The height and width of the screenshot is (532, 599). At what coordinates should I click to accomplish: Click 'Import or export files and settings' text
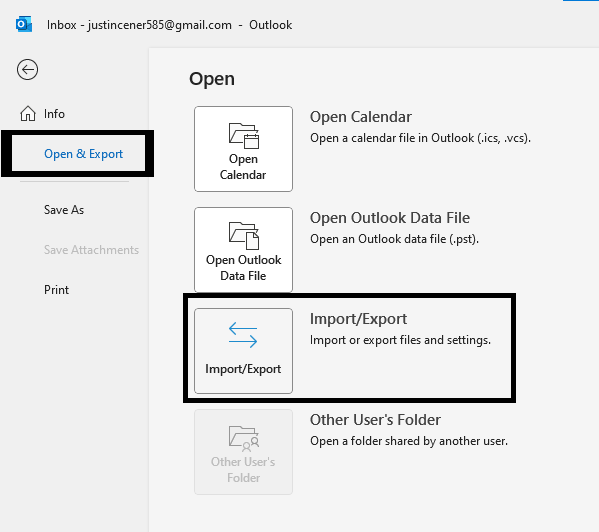click(x=400, y=340)
